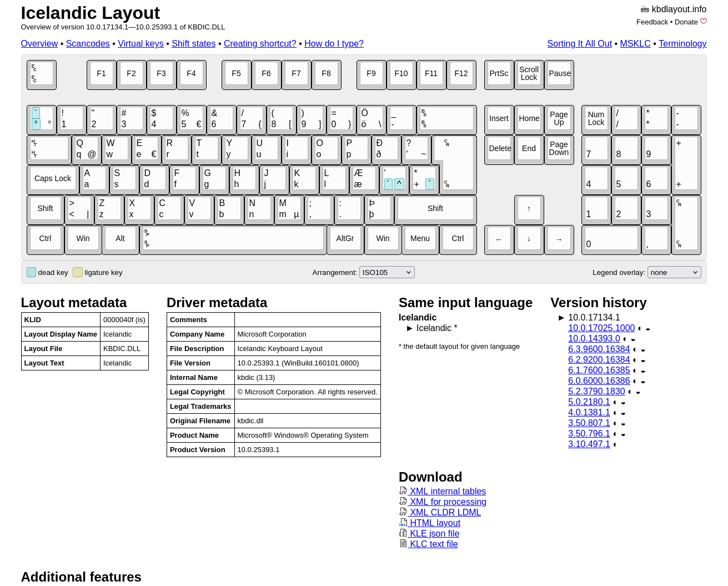728x586 pixels.
Task: Open the Shift states section link
Action: 194,44
